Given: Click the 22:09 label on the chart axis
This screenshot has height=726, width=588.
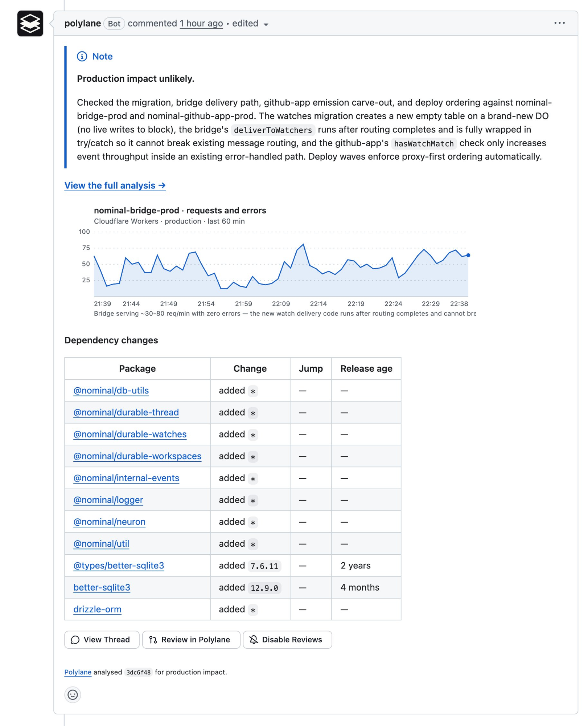Looking at the screenshot, I should (x=281, y=303).
